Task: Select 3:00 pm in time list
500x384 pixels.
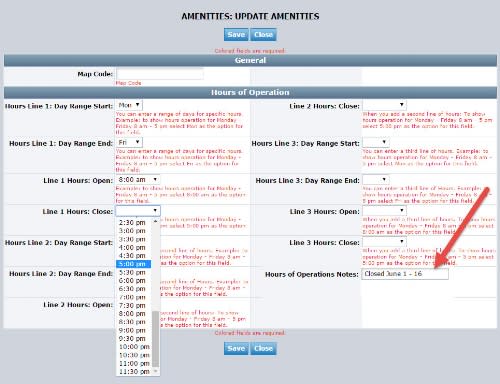Action: tap(134, 231)
